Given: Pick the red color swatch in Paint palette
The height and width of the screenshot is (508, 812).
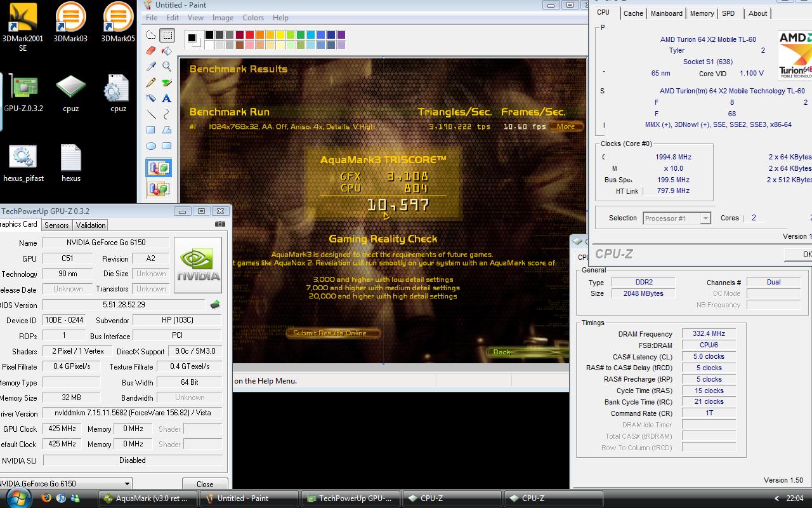Looking at the screenshot, I should (250, 35).
